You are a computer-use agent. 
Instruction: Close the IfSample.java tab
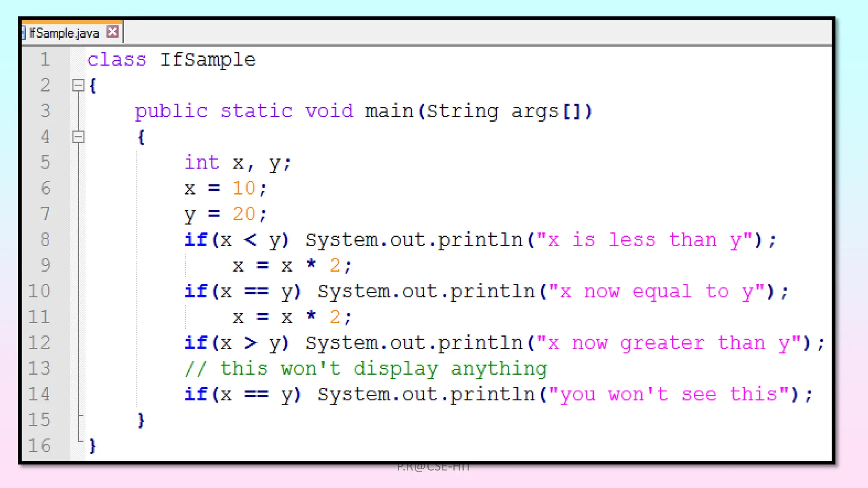click(112, 32)
